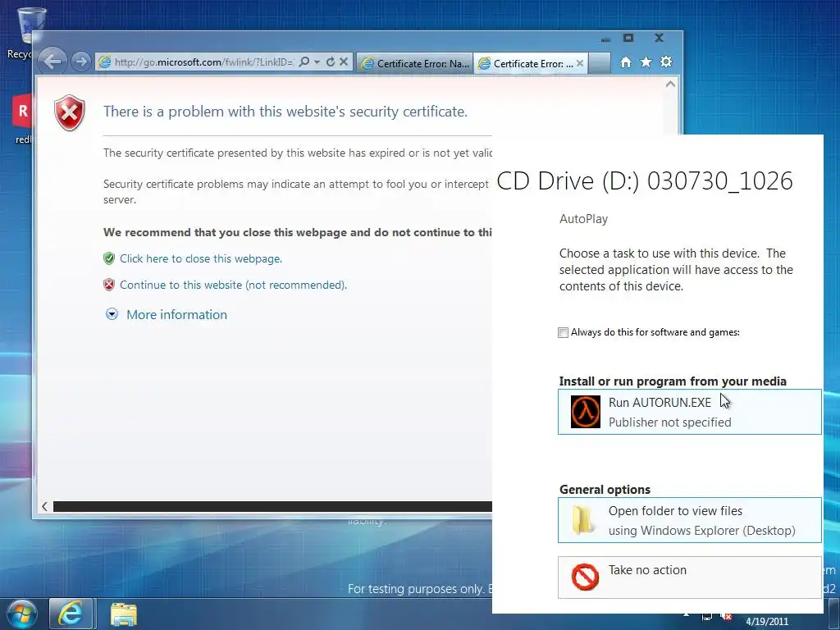The height and width of the screenshot is (630, 840).
Task: Click the green shield icon beside close link
Action: tap(109, 258)
